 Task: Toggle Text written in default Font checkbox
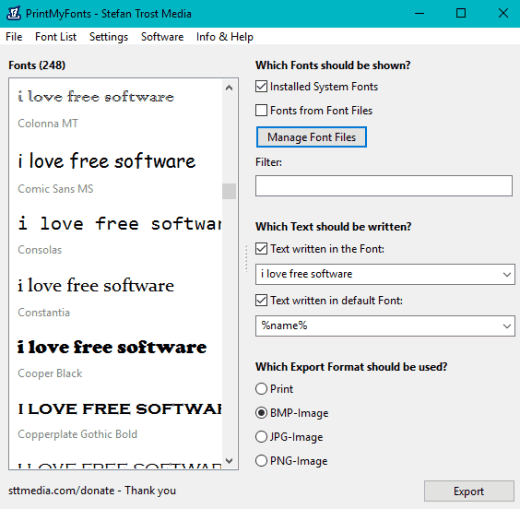[261, 300]
